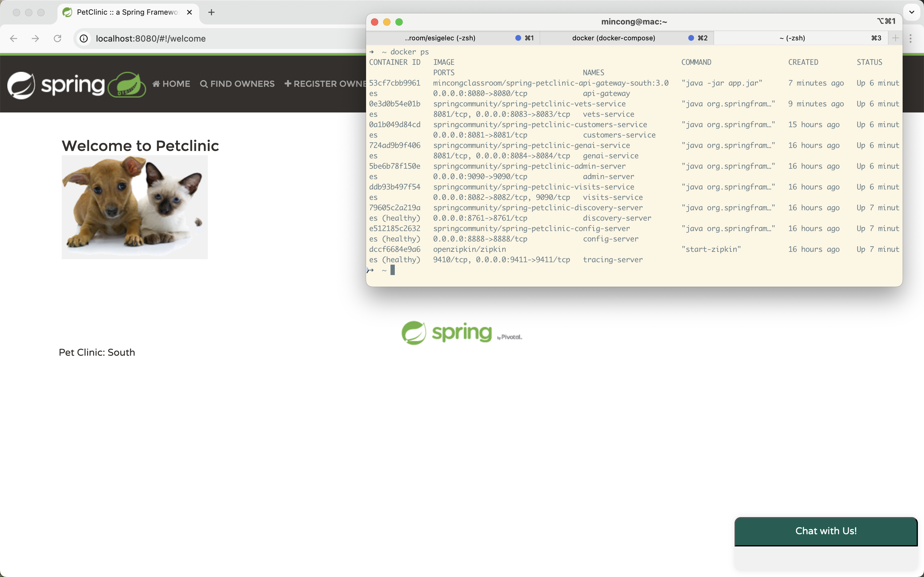The image size is (924, 577).
Task: Go to HOME in the navbar
Action: point(171,84)
